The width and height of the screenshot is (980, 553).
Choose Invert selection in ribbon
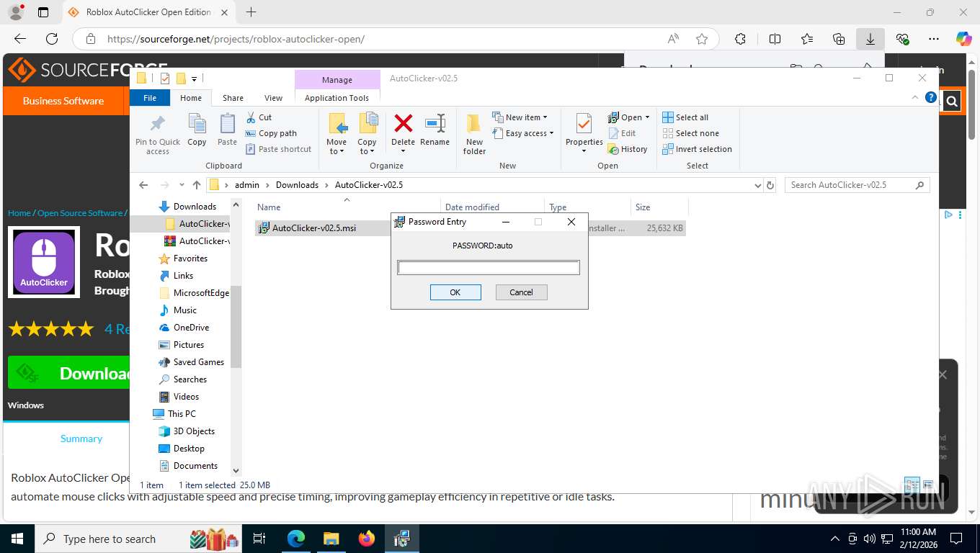point(697,149)
